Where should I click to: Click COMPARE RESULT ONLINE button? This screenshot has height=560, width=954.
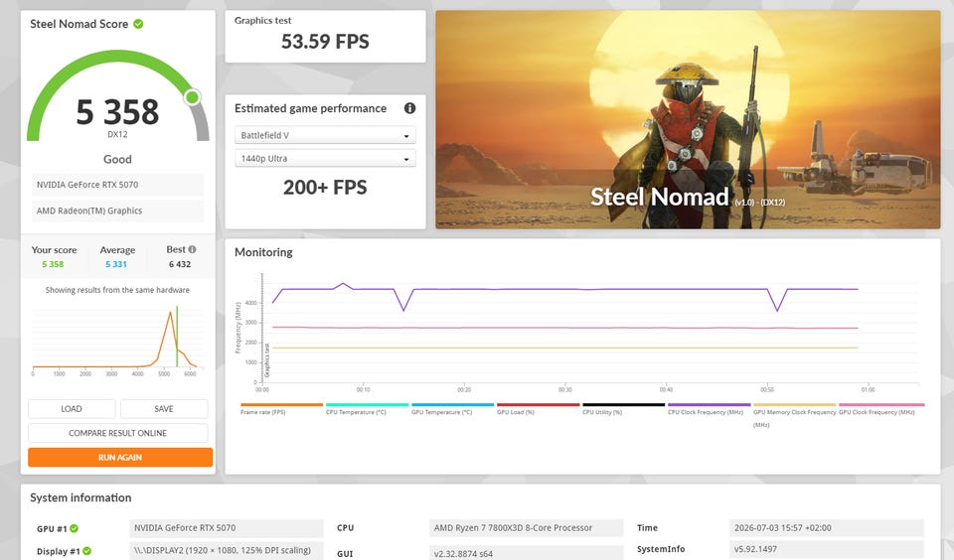[x=117, y=433]
